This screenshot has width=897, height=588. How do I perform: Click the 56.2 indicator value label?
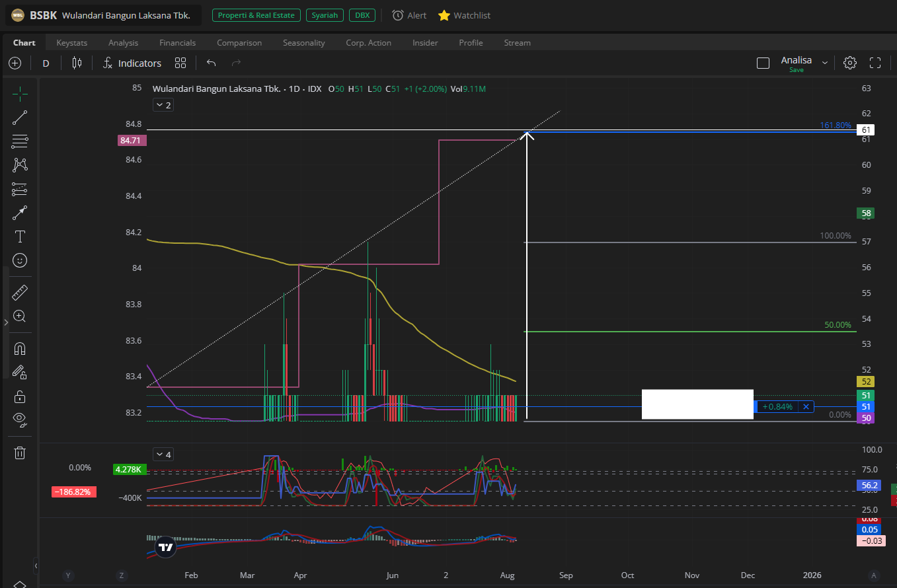tap(869, 485)
